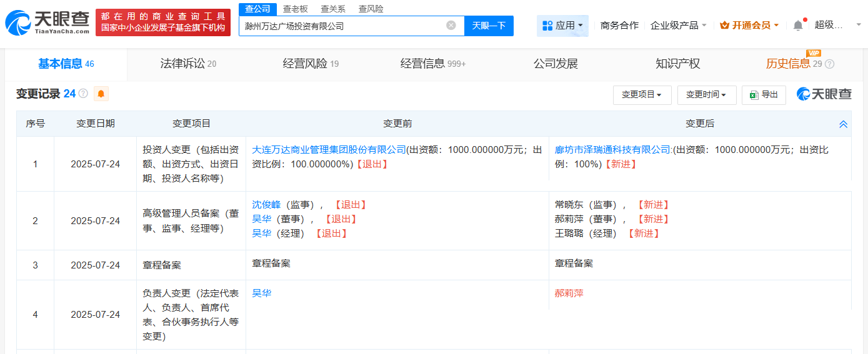The image size is (868, 354).
Task: Collapse table with double chevron icon
Action: click(843, 124)
